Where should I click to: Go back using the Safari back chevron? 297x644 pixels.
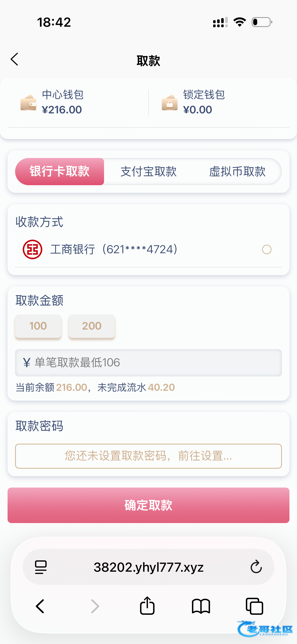point(40,606)
